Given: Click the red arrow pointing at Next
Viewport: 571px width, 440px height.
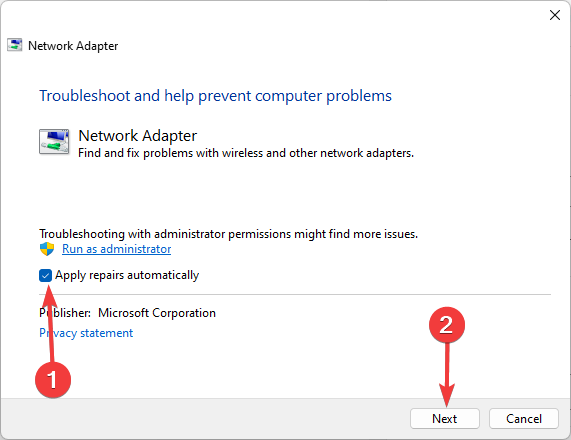Looking at the screenshot, I should [447, 374].
